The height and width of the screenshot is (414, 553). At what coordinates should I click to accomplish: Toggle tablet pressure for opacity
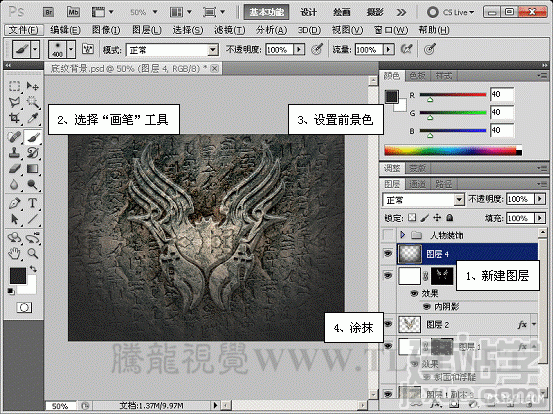pos(317,49)
